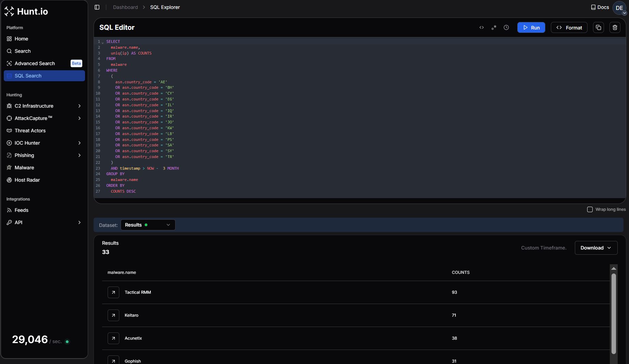Open the Tactical RMM row link icon

coord(113,292)
